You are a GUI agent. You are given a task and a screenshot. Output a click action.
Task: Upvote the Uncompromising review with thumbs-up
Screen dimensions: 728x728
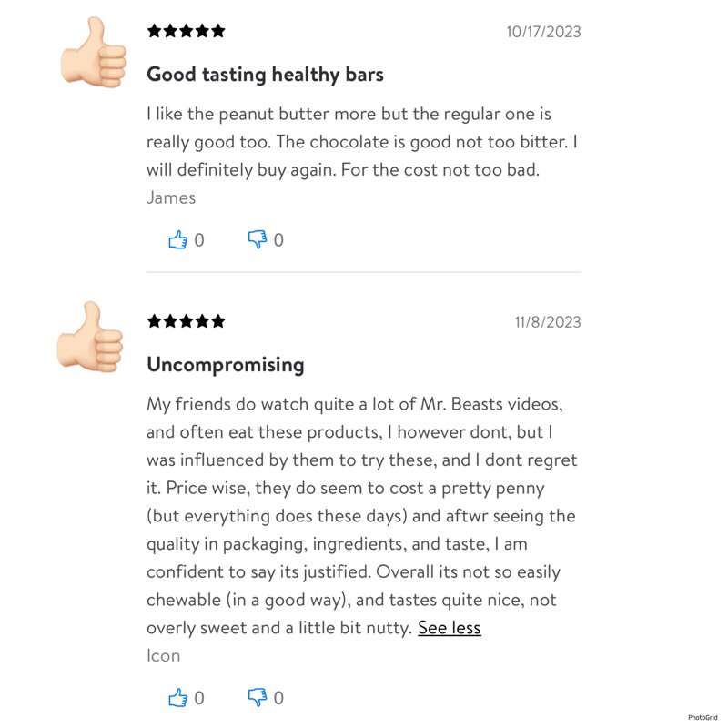click(177, 698)
